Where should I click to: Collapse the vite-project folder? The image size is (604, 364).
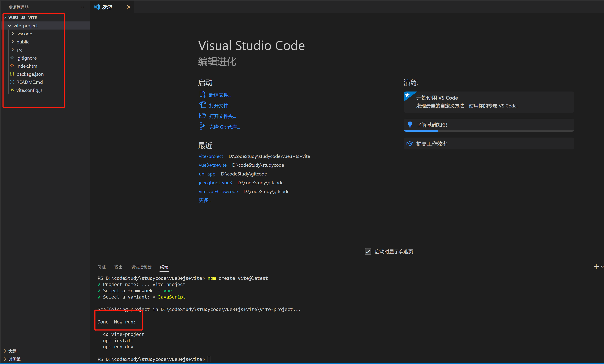coord(10,25)
